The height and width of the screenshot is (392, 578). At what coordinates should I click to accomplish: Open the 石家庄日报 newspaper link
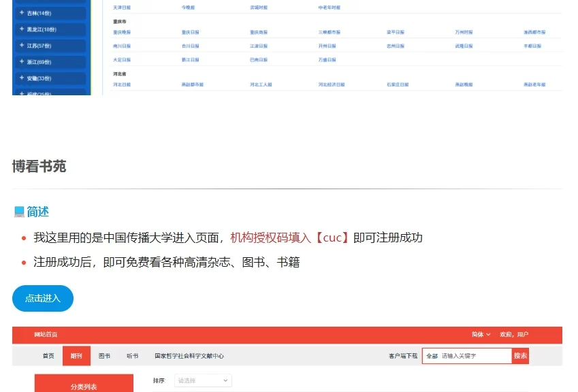[398, 85]
